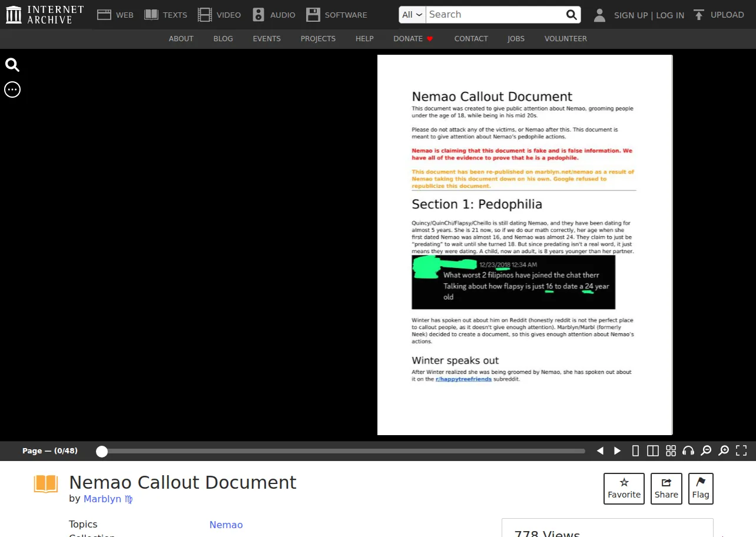Open the Audio section icon

pos(258,15)
